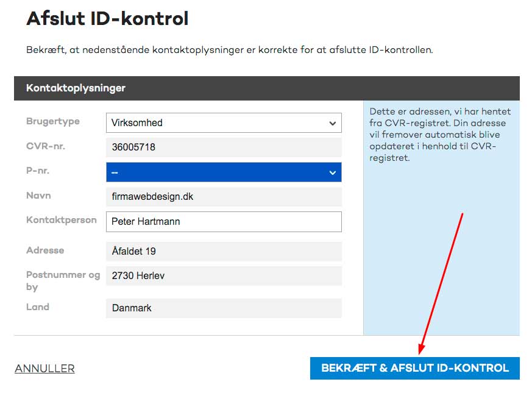Click the white chevron in P-nr. field
Screen dimensions: 532x393
(333, 173)
